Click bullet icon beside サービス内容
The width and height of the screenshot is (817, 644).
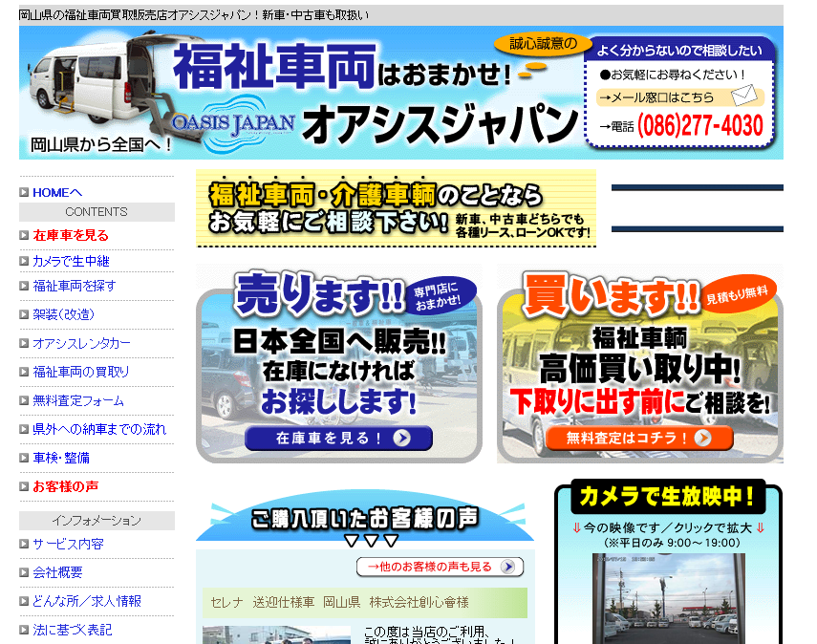[x=24, y=544]
